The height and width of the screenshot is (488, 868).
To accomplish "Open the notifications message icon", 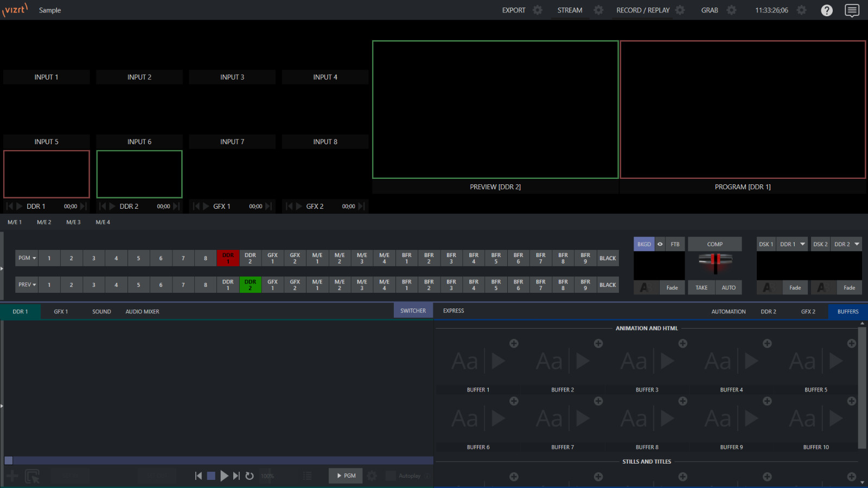I will [852, 10].
